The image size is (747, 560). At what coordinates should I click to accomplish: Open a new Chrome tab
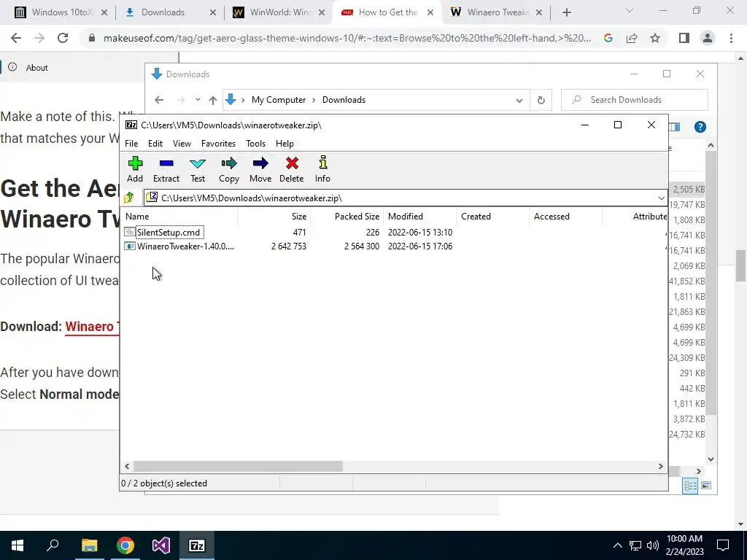tap(566, 12)
